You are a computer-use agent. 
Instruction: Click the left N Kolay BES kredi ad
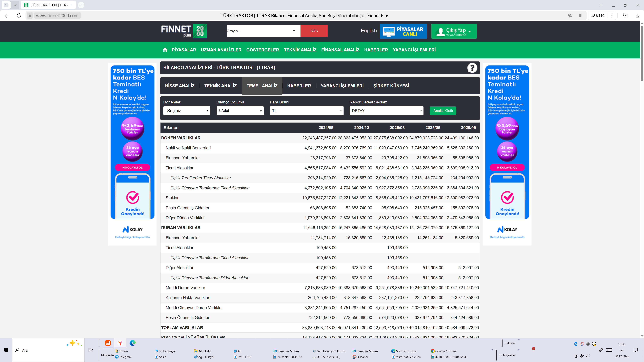[132, 154]
